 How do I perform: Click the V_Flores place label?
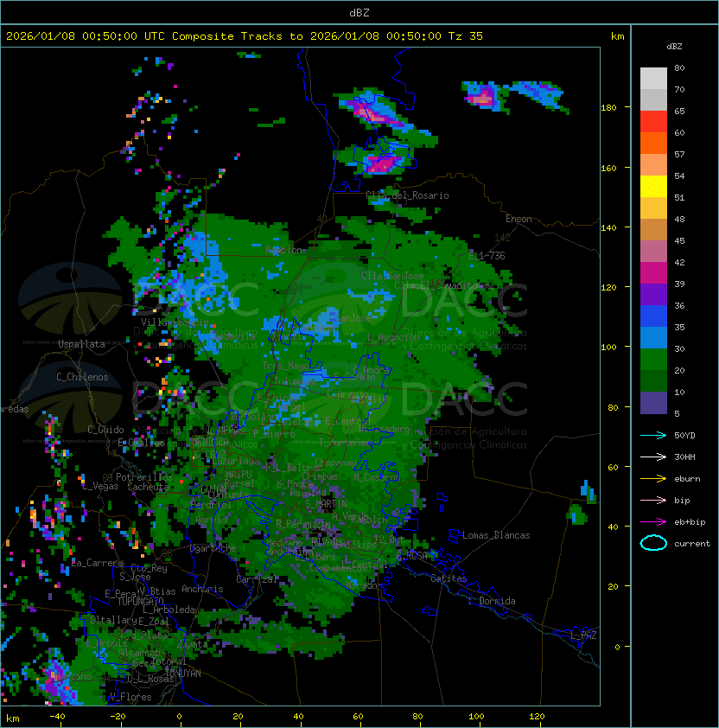click(x=130, y=697)
